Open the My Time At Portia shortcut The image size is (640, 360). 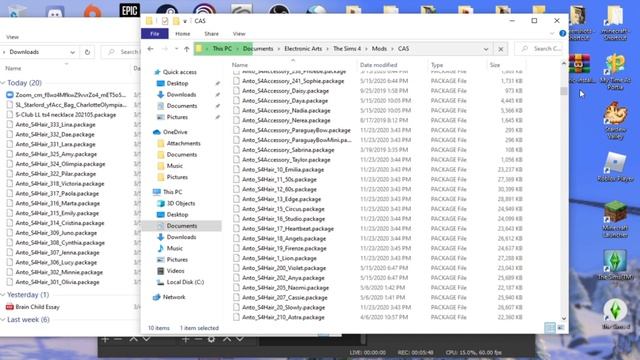pyautogui.click(x=615, y=72)
